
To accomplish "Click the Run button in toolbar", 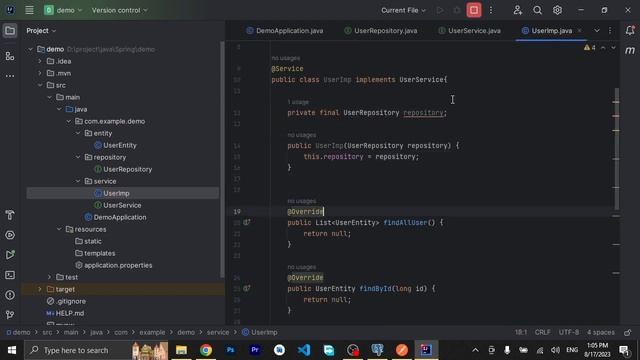I will coord(440,10).
